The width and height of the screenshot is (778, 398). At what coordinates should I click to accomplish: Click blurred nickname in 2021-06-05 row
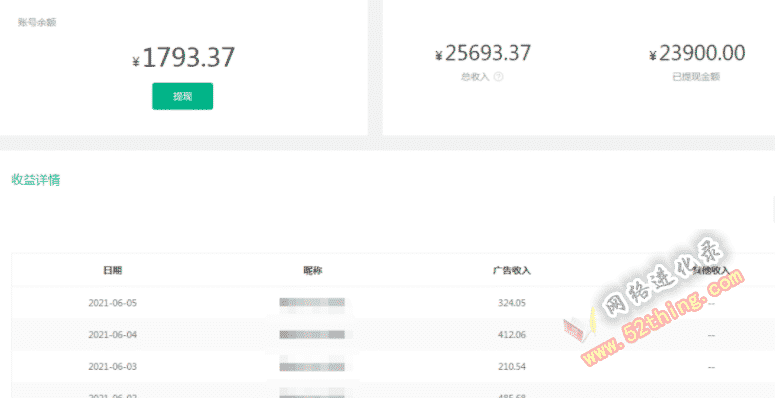click(x=312, y=302)
